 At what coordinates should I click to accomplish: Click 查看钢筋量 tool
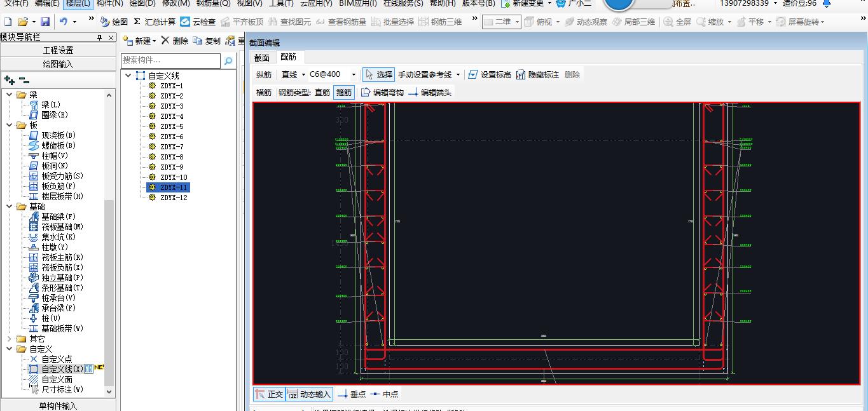click(x=341, y=22)
